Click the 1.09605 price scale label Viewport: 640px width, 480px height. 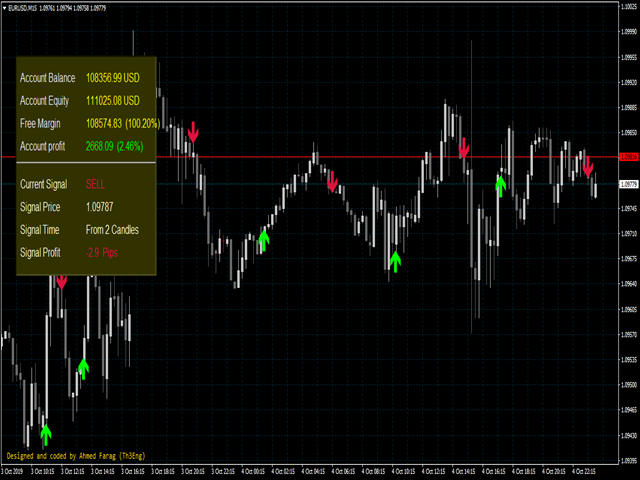[x=629, y=310]
